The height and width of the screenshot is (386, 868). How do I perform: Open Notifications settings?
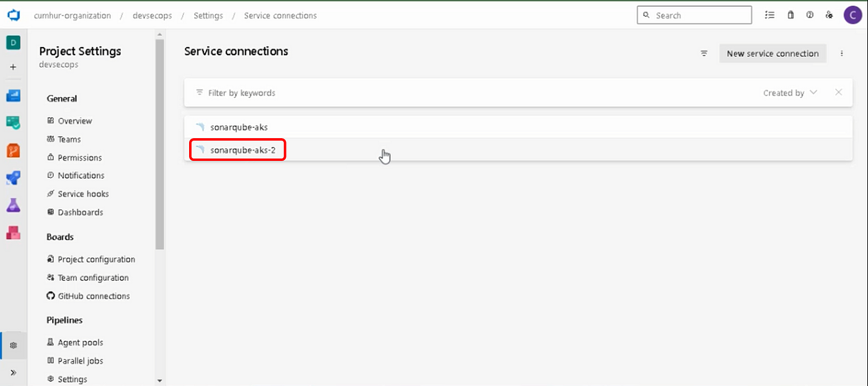[x=76, y=175]
